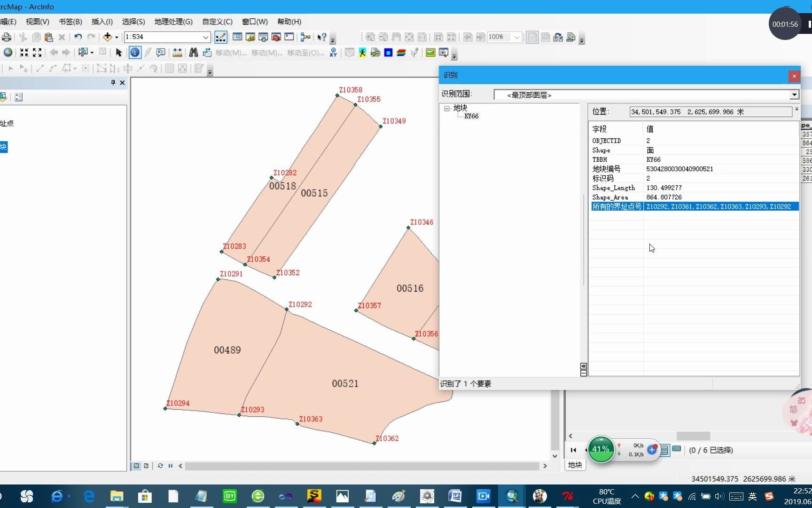
Task: Click the HTML Popup tool icon
Action: click(x=161, y=52)
